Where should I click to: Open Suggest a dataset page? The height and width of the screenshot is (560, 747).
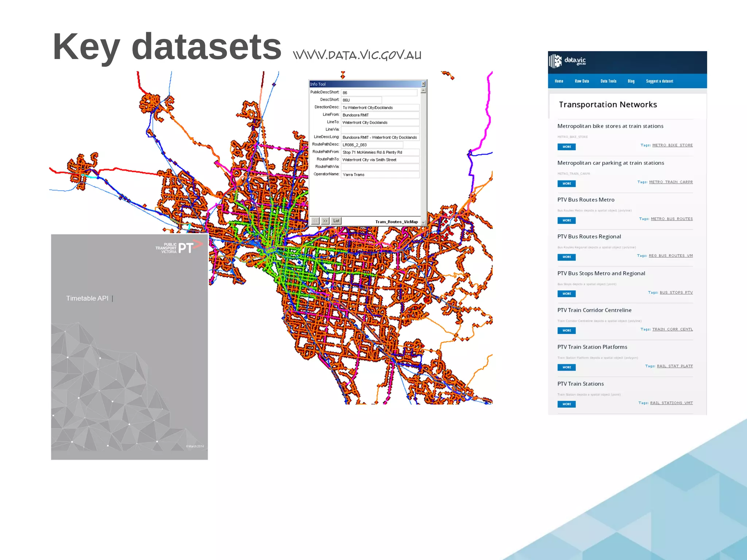tap(659, 81)
